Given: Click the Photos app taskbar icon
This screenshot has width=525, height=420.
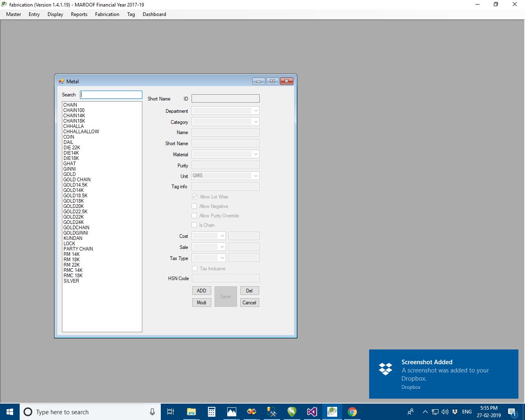Looking at the screenshot, I should 231,412.
